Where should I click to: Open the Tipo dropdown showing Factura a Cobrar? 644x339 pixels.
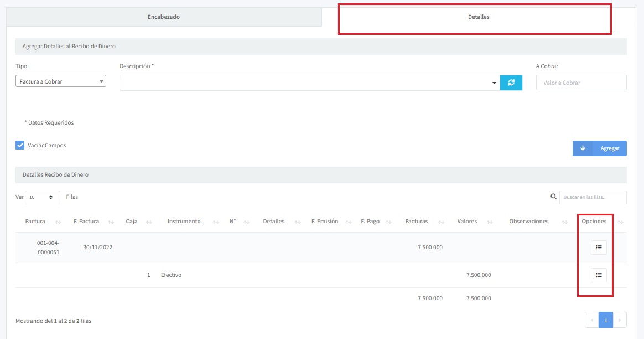pyautogui.click(x=61, y=81)
